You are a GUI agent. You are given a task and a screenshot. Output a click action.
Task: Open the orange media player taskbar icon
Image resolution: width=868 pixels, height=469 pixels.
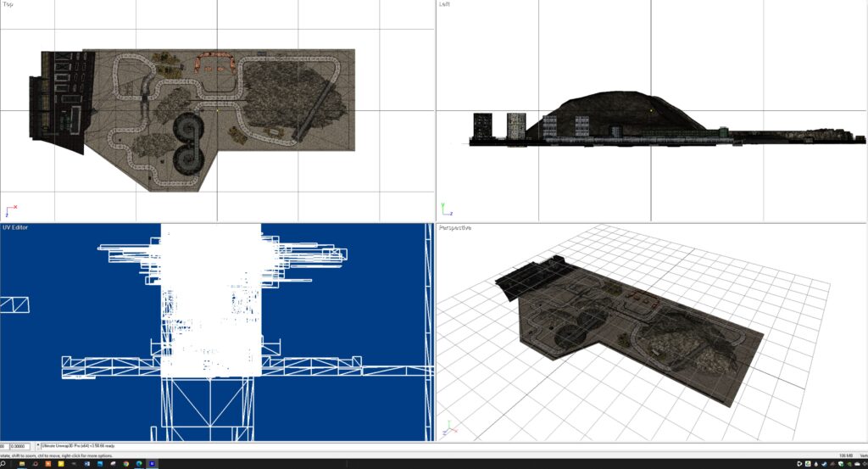pos(48,463)
